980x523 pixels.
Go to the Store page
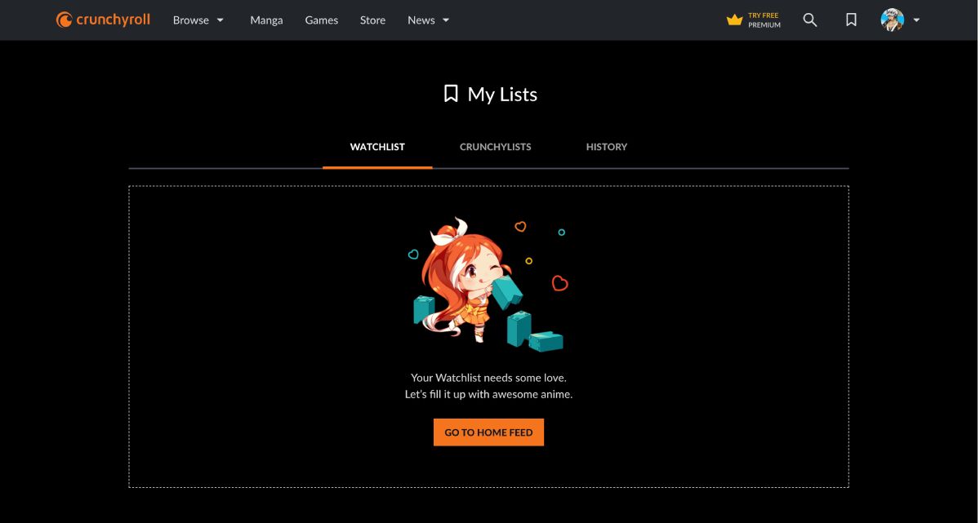click(x=372, y=20)
